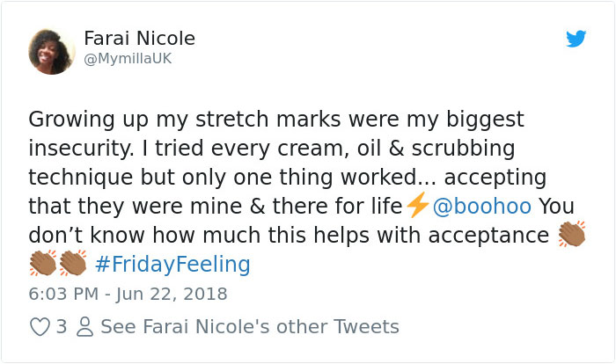This screenshot has height=364, width=616.
Task: Open the 6:03 PM - Jun 22, 2018 timestamp
Action: tap(128, 294)
